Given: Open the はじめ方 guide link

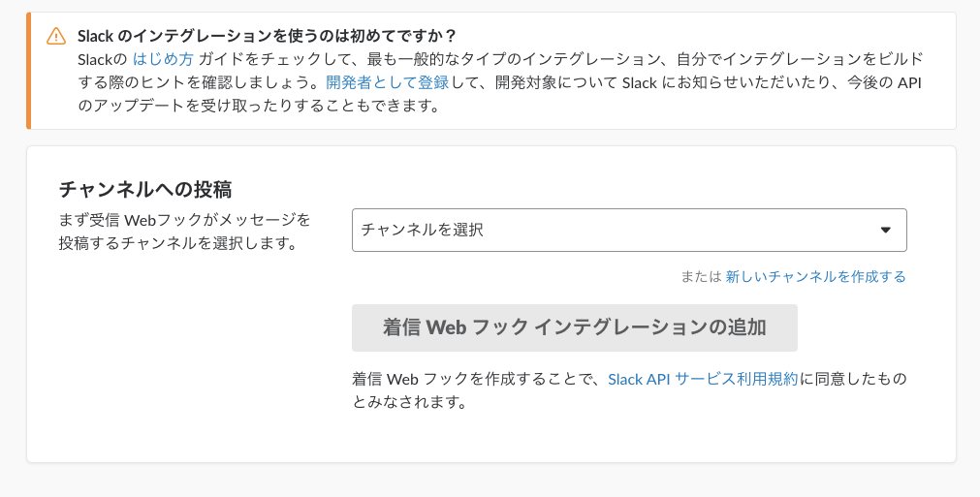Looking at the screenshot, I should (163, 59).
